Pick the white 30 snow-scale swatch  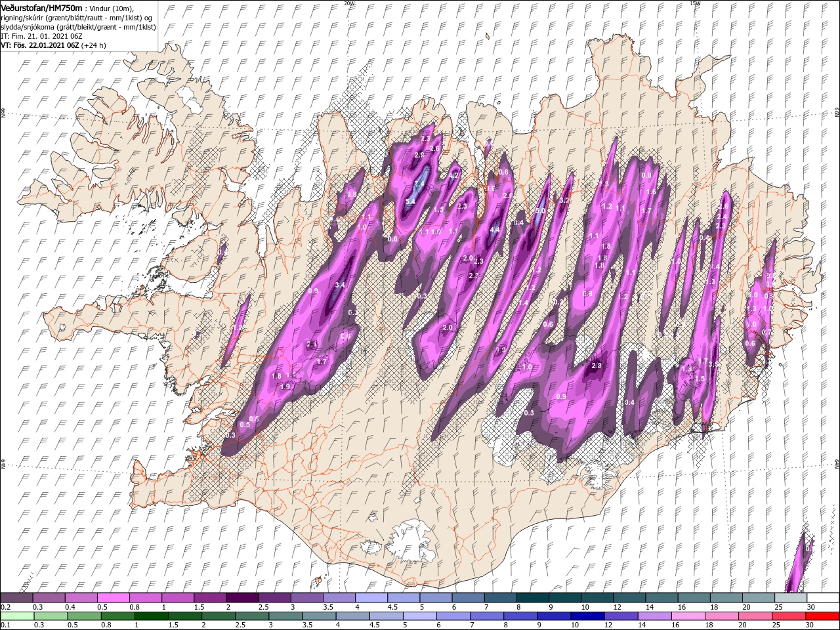(822, 598)
